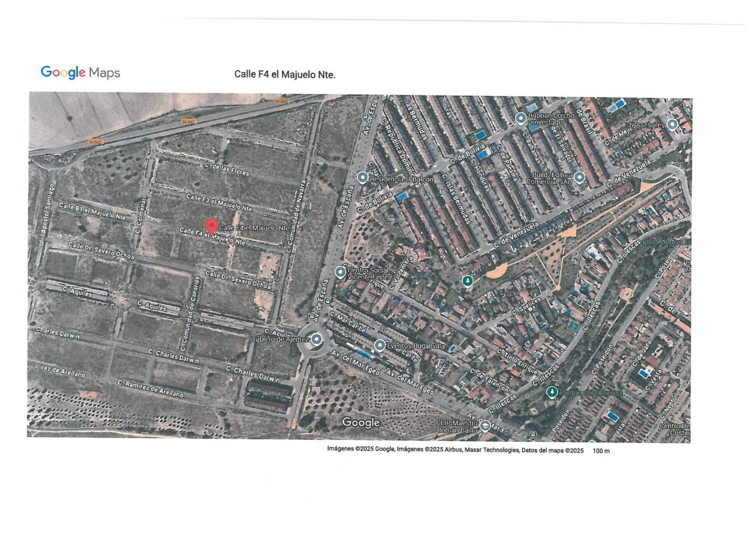Screen dimensions: 747x560
Task: Click the Google watermark on the map
Action: pos(361,422)
